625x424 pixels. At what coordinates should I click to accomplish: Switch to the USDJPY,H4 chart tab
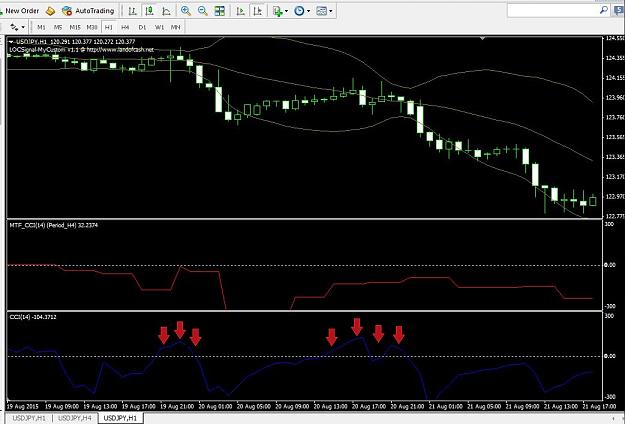tap(75, 418)
